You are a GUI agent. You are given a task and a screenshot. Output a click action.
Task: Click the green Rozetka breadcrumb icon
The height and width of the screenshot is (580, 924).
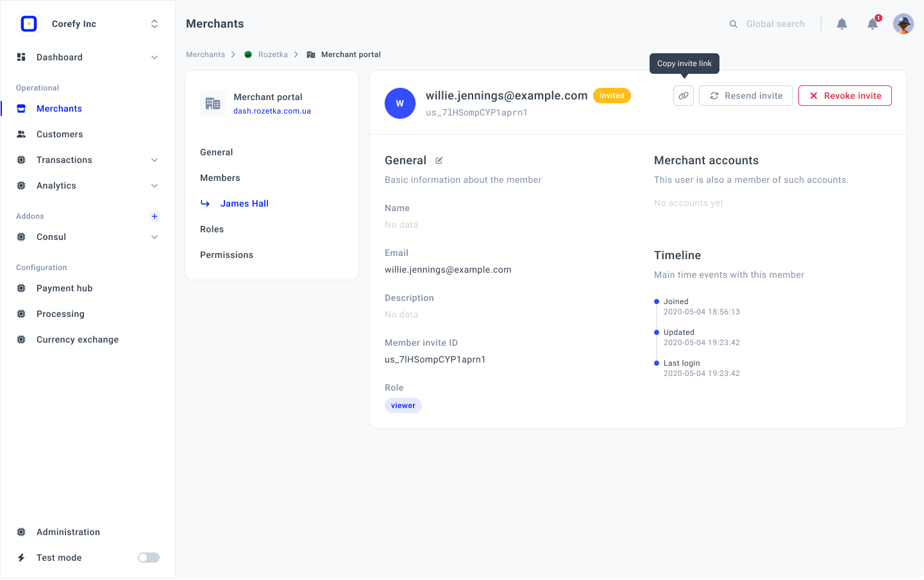[248, 55]
